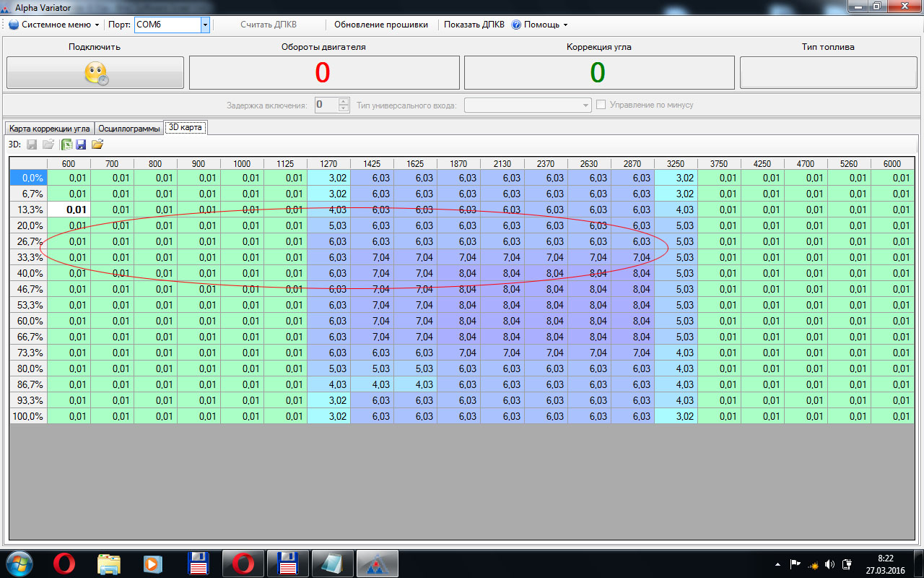Open Тип универсального входа combo box
Viewport: 924px width, 578px height.
tap(528, 105)
